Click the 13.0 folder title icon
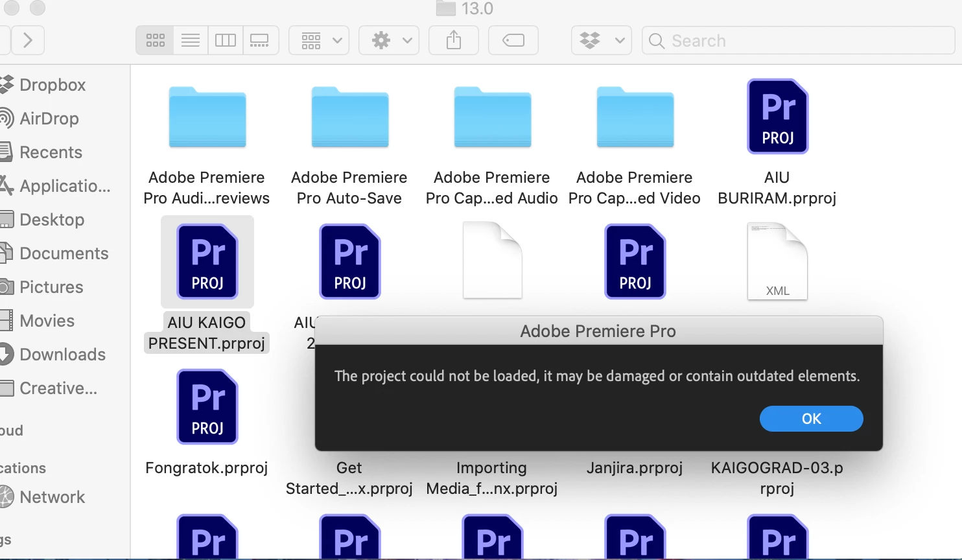Viewport: 962px width, 560px height. [x=445, y=8]
